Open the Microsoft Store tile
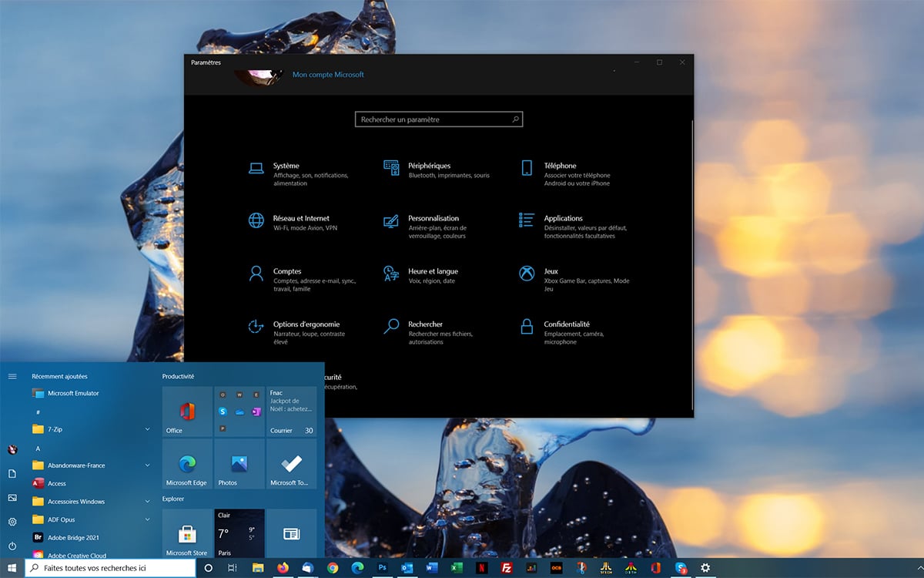Viewport: 924px width, 578px height. click(187, 533)
